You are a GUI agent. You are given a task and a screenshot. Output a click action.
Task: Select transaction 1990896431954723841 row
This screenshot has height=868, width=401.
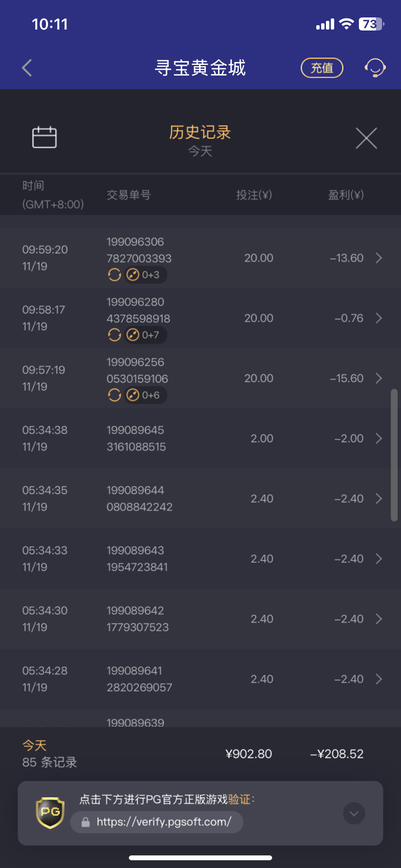click(x=194, y=558)
